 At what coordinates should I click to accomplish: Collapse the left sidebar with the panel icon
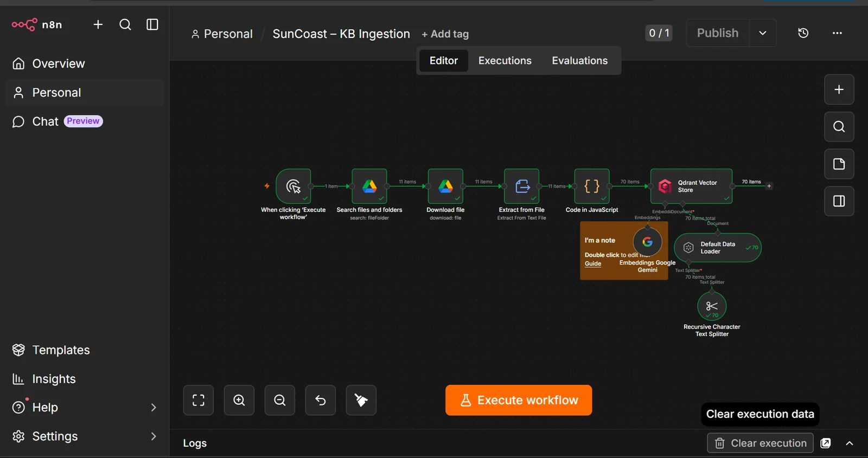(152, 24)
